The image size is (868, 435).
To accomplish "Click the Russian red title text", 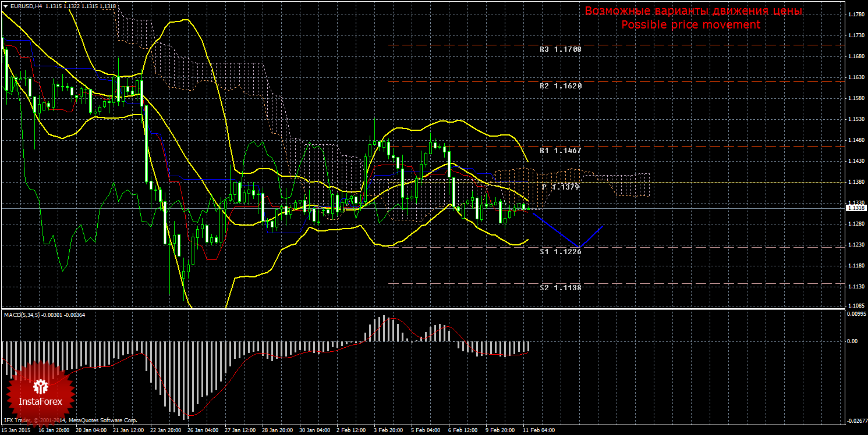I will (x=693, y=11).
